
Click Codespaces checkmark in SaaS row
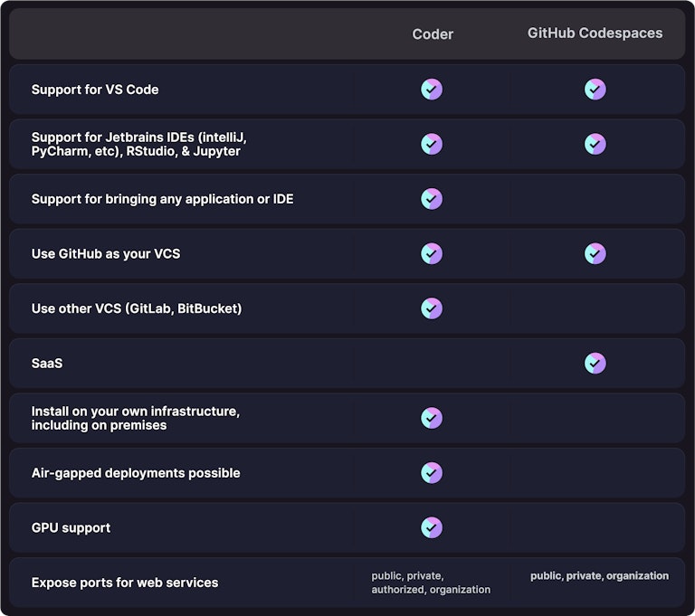pos(595,364)
